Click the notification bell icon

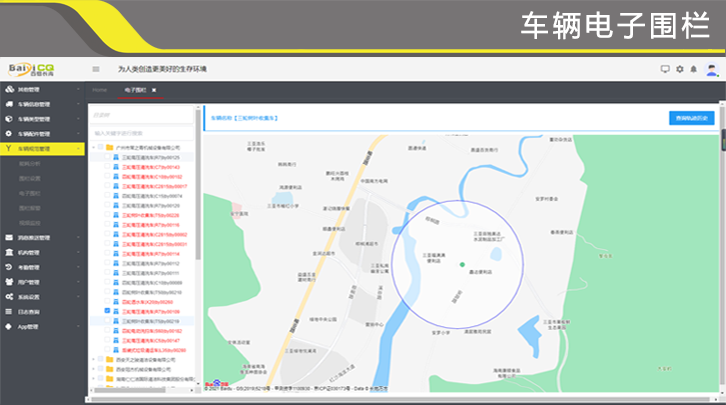point(693,69)
